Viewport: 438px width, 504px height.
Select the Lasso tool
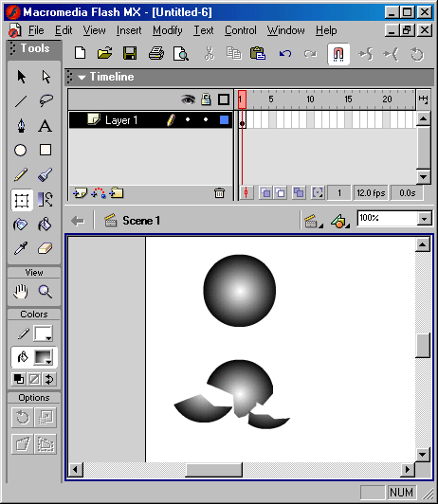(46, 101)
